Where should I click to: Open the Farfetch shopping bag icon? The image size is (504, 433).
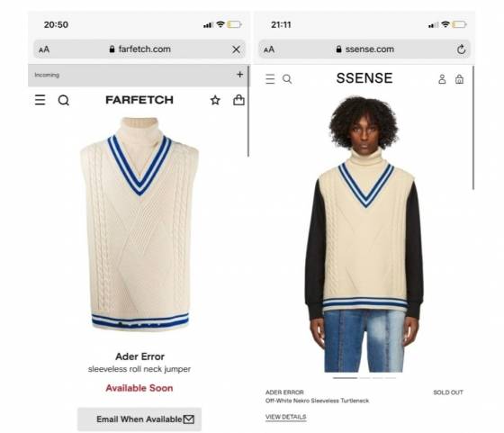(238, 100)
